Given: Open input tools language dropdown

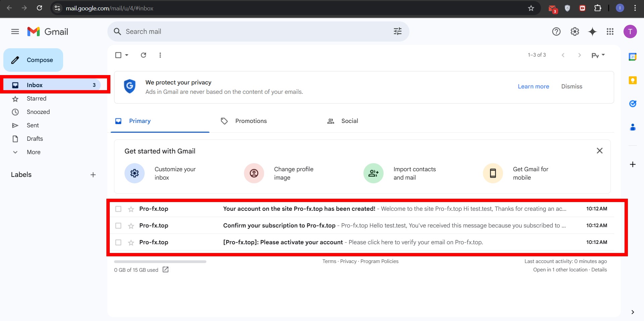Looking at the screenshot, I should [598, 55].
